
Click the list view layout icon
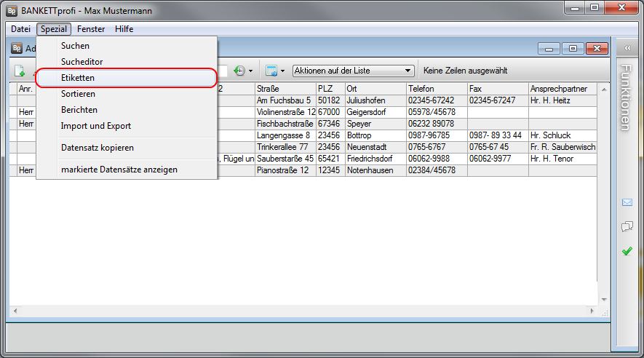tap(271, 71)
